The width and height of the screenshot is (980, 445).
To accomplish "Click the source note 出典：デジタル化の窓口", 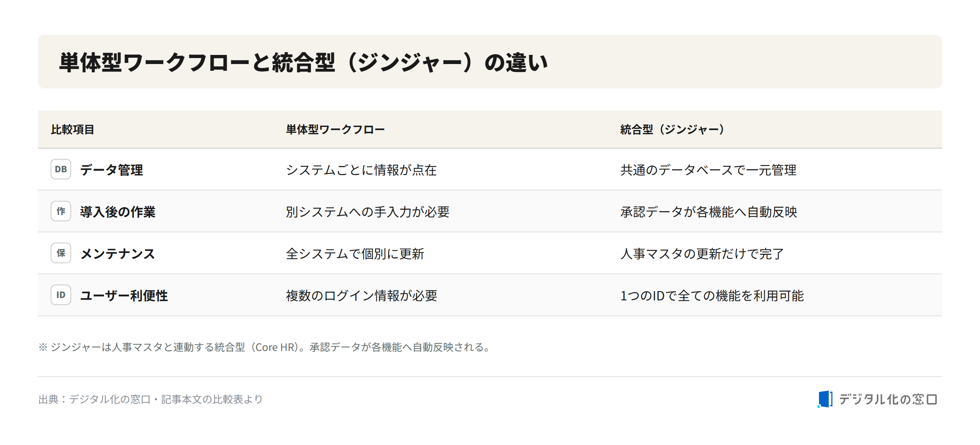I will click(151, 399).
